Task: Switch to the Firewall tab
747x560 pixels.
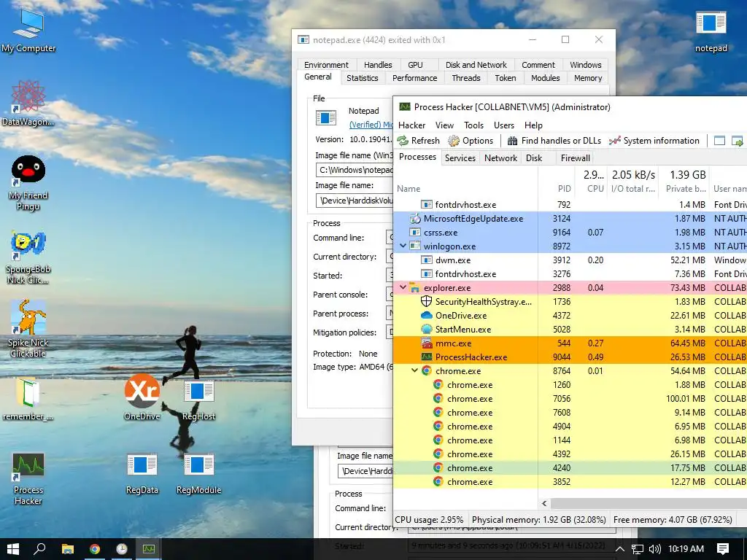Action: click(x=575, y=158)
